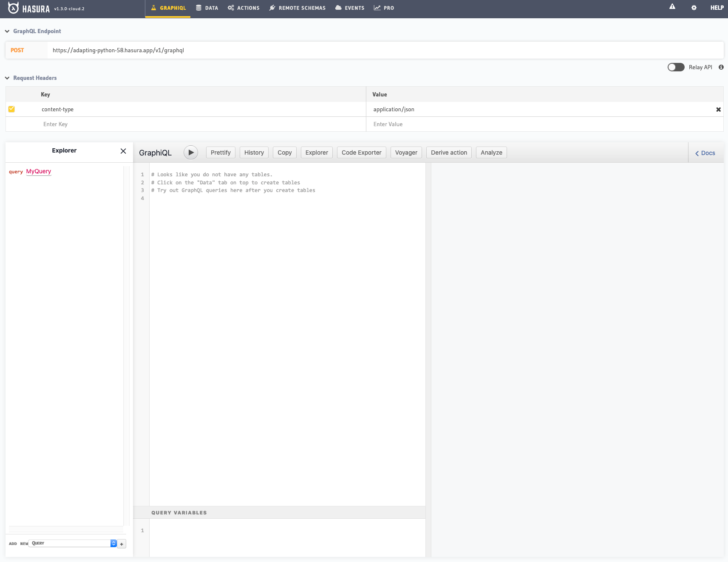Click the MyQuery name in Explorer
Viewport: 728px width, 562px height.
(x=39, y=171)
